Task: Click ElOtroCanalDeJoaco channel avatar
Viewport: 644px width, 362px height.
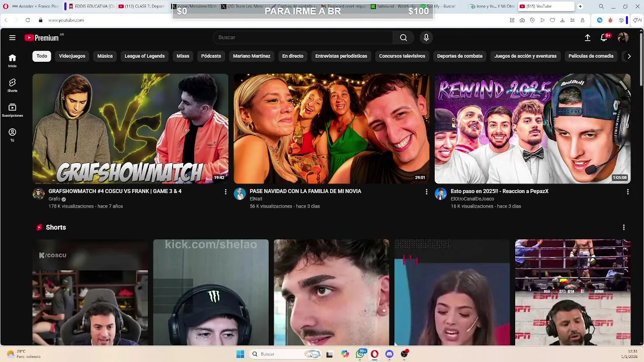Action: click(x=441, y=194)
